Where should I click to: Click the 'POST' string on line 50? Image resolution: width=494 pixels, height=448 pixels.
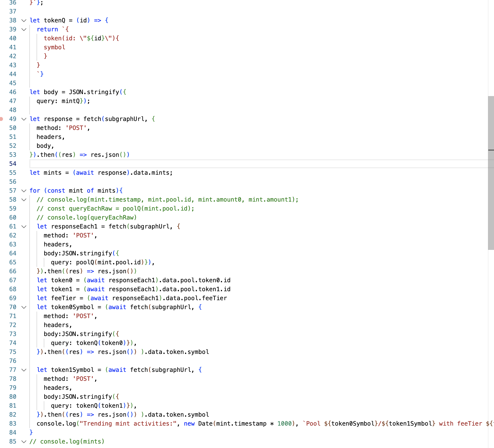tap(76, 128)
